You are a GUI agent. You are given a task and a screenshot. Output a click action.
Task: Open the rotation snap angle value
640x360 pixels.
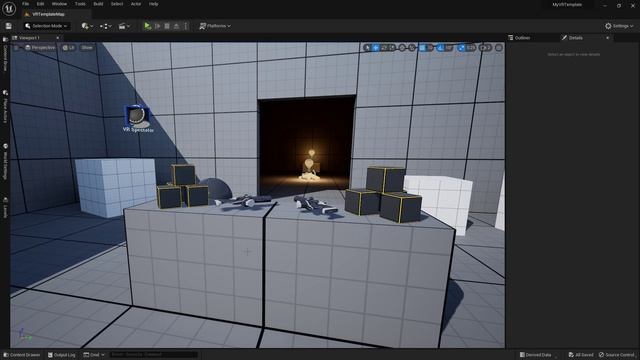click(x=449, y=48)
